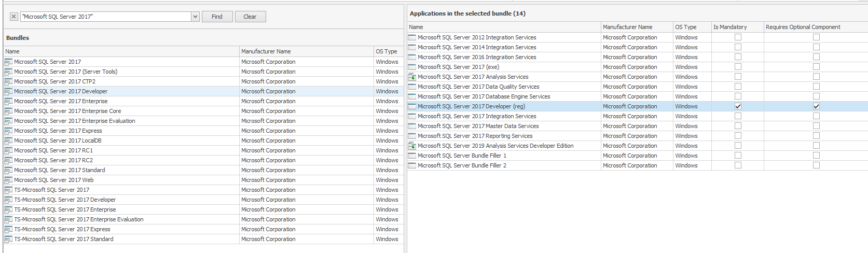This screenshot has height=253, width=868.
Task: Click bundle icon for SQL Server 2017 Enterprise Core
Action: coord(8,111)
